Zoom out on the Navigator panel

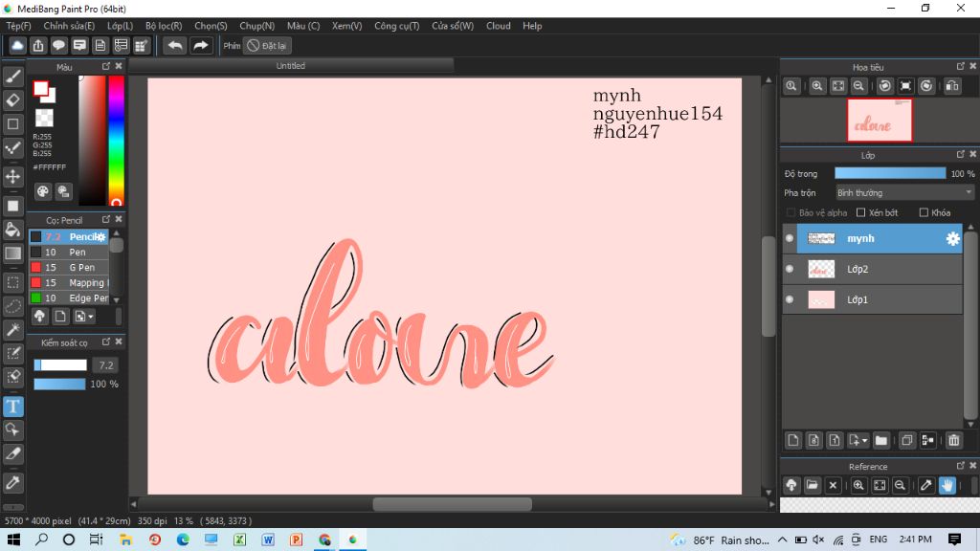click(x=858, y=86)
